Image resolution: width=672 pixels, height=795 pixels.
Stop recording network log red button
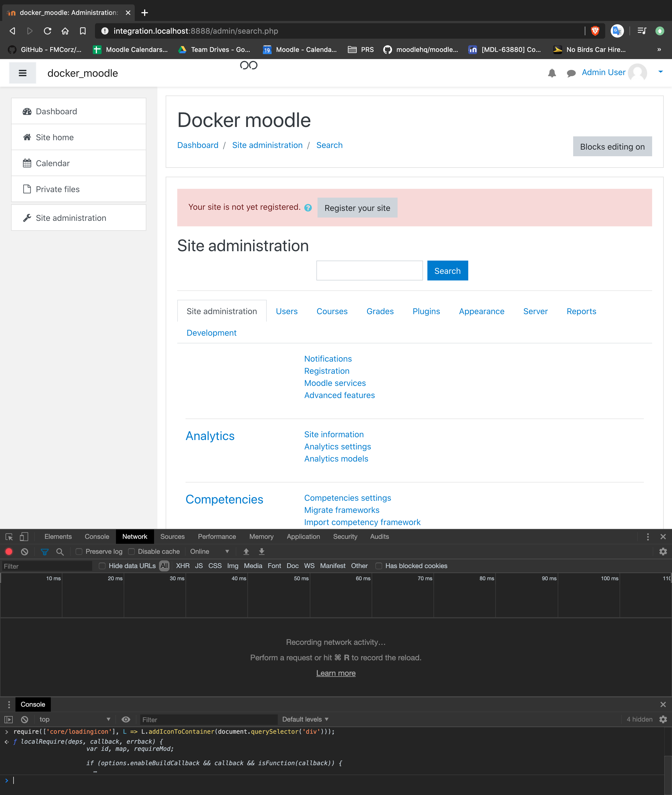point(9,551)
